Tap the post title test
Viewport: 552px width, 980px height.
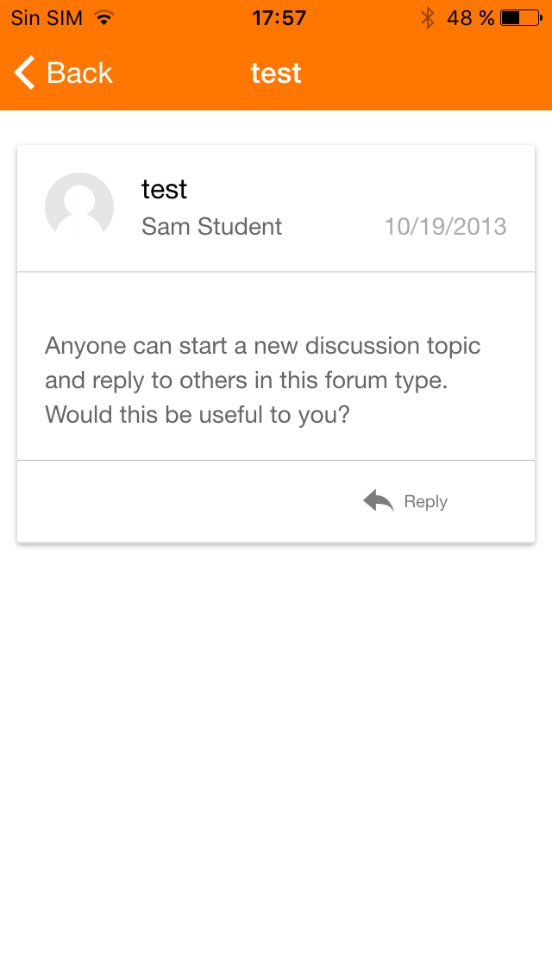[164, 189]
